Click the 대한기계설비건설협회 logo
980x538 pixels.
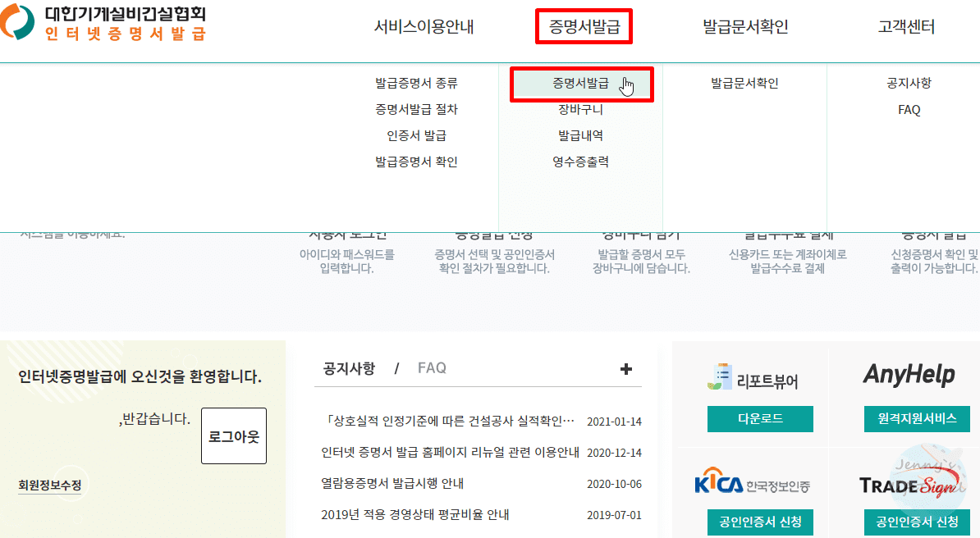[103, 23]
